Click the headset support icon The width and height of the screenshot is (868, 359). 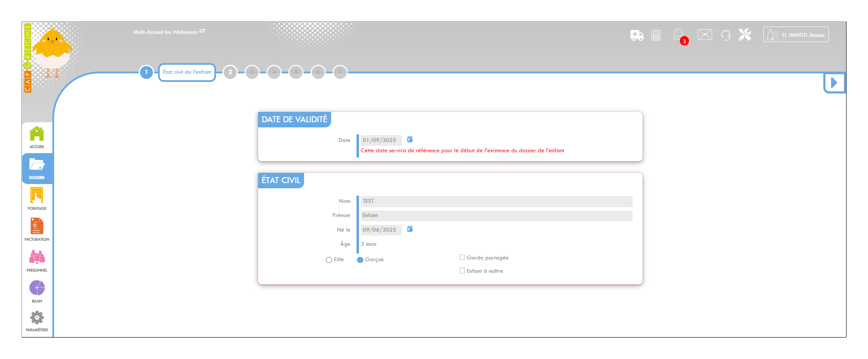(725, 35)
